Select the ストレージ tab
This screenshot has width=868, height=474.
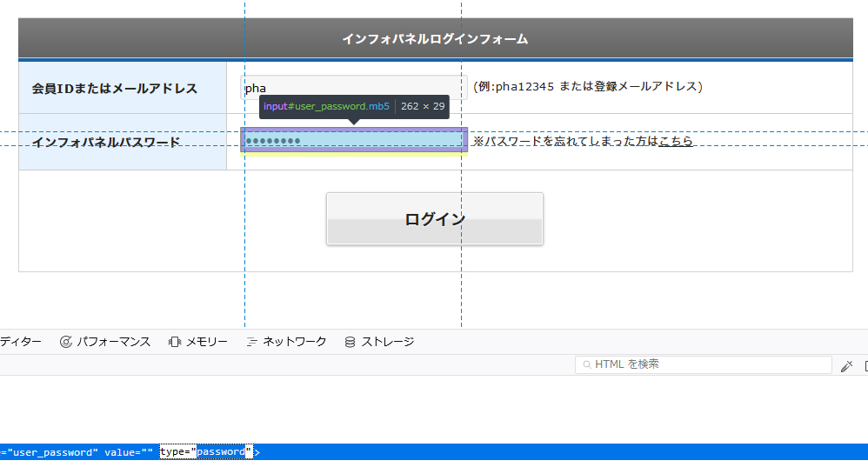coord(379,342)
